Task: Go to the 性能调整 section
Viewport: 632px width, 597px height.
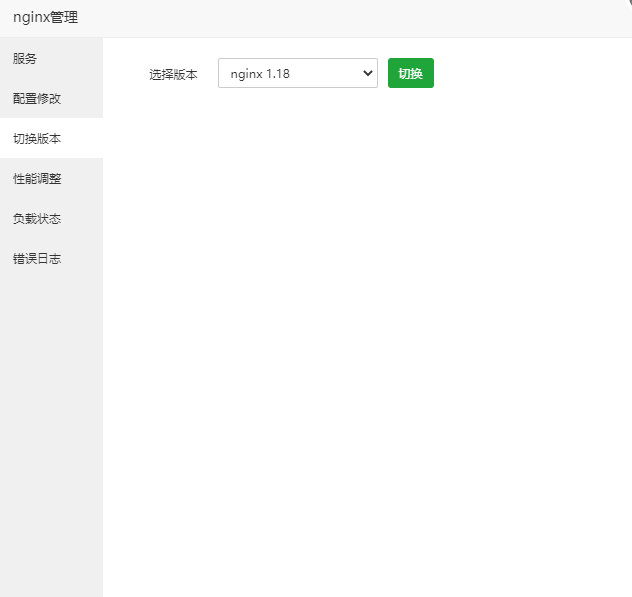Action: [x=51, y=178]
